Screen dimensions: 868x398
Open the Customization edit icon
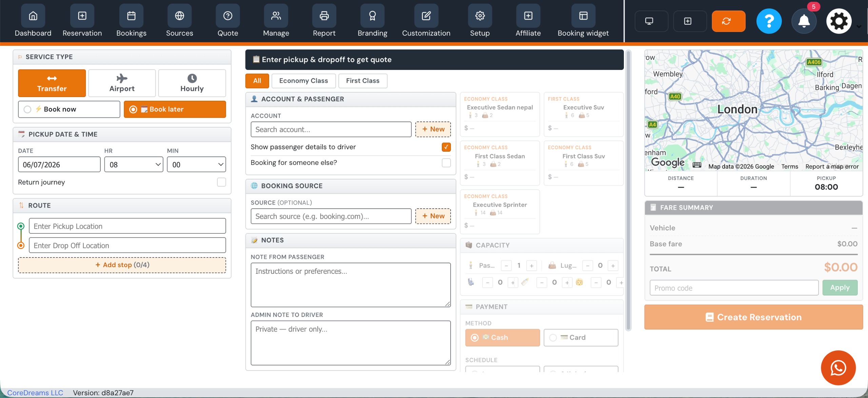(426, 16)
